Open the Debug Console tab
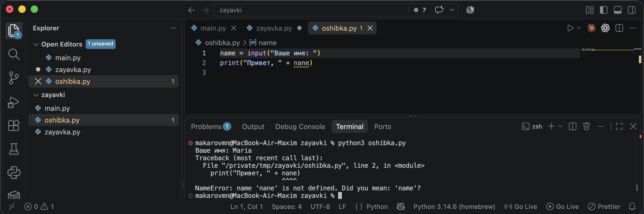Viewport: 644px width, 214px height. click(x=300, y=126)
